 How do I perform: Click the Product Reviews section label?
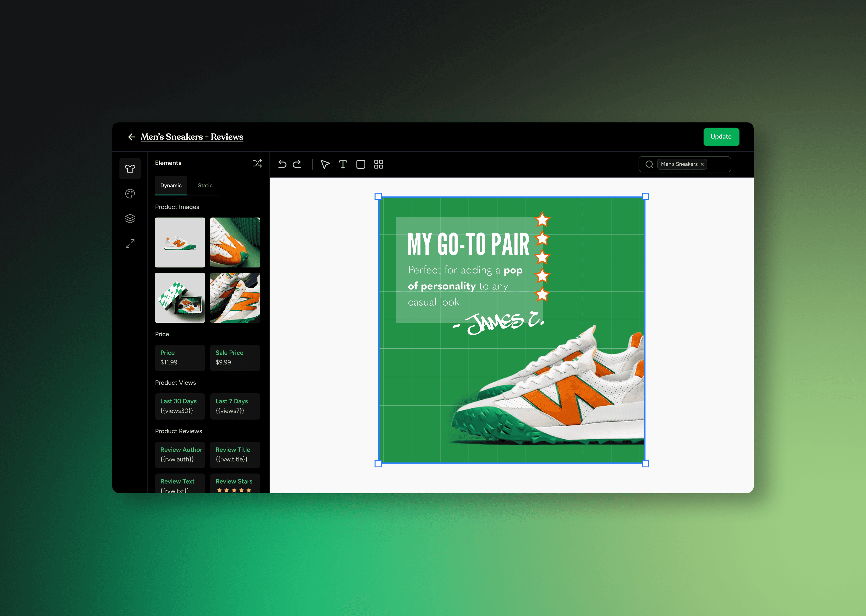pyautogui.click(x=179, y=431)
